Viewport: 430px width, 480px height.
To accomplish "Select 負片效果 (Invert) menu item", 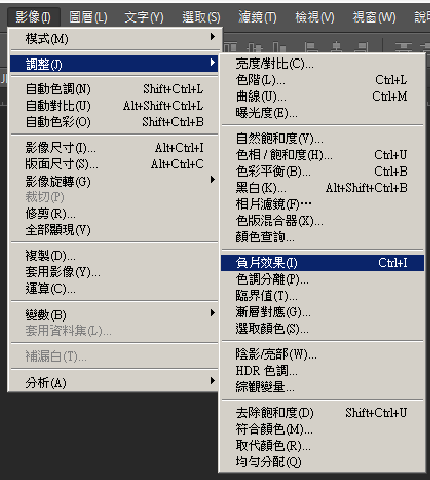I will 322,263.
